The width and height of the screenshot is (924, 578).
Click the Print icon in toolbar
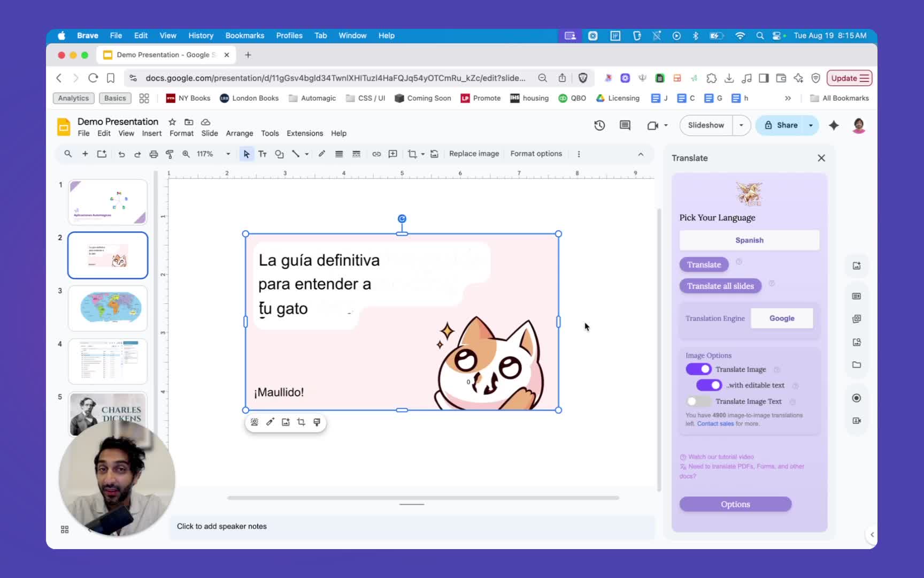pyautogui.click(x=153, y=154)
